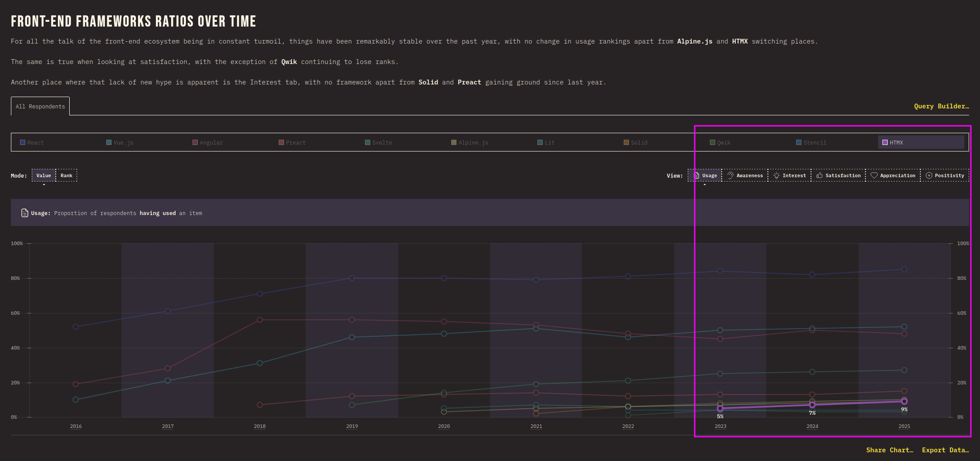Click the Appreciation heart icon

coord(874,175)
